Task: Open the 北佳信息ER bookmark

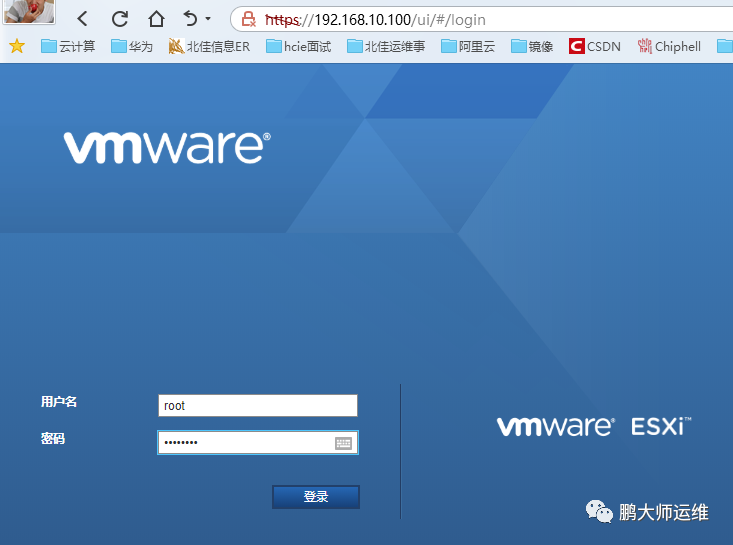Action: click(209, 46)
